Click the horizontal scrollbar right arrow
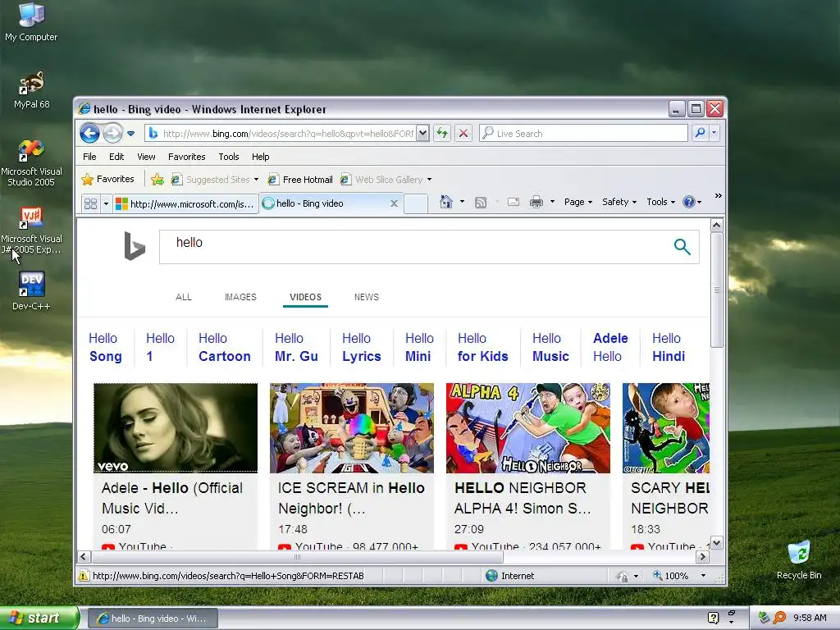This screenshot has width=840, height=630. click(x=702, y=557)
